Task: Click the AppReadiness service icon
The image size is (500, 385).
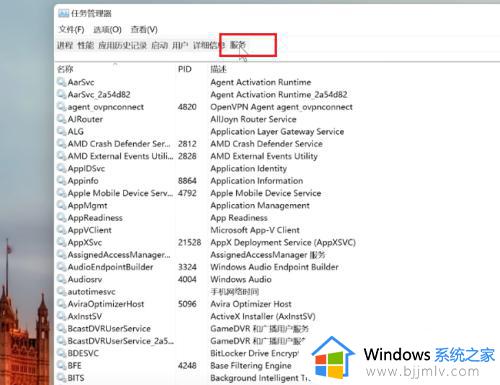Action: [x=62, y=218]
